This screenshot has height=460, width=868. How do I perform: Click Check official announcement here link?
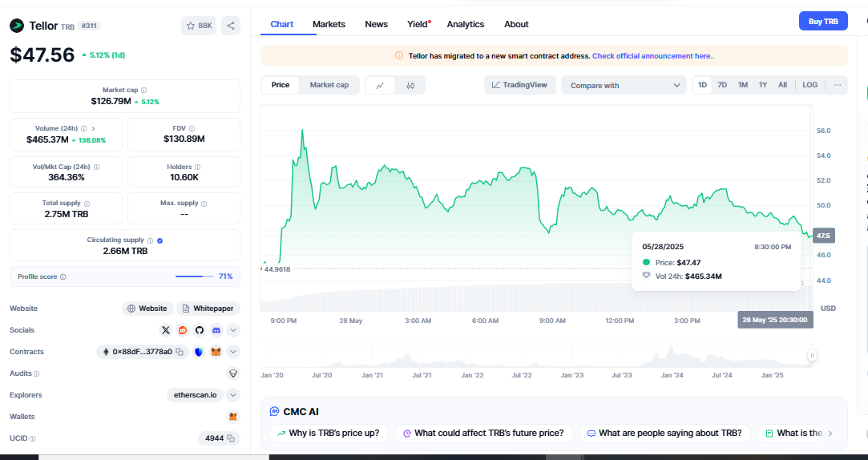click(x=653, y=56)
